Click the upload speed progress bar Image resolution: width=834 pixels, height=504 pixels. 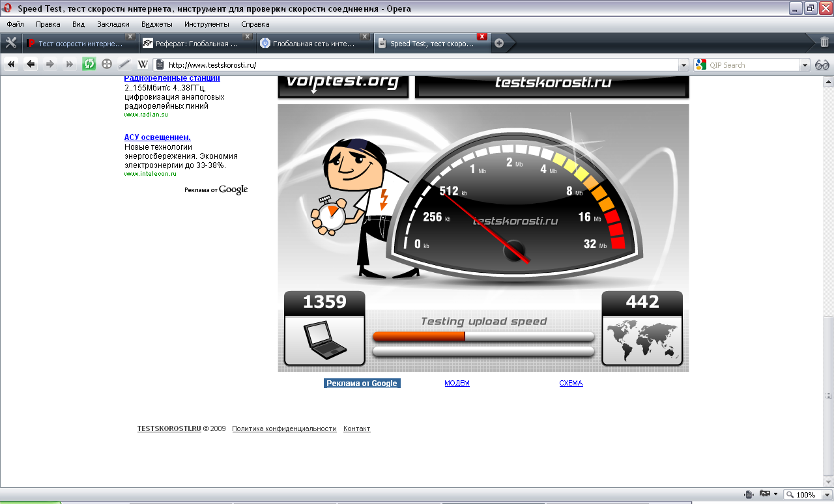coord(483,337)
